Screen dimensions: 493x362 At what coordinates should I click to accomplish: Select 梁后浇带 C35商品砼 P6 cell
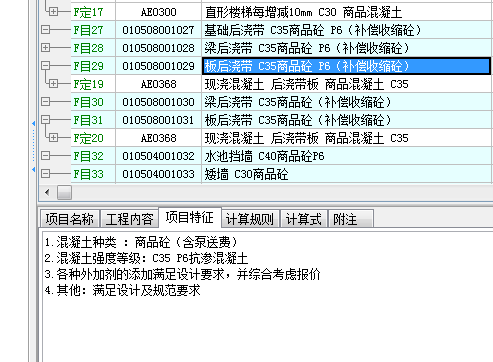click(x=347, y=48)
